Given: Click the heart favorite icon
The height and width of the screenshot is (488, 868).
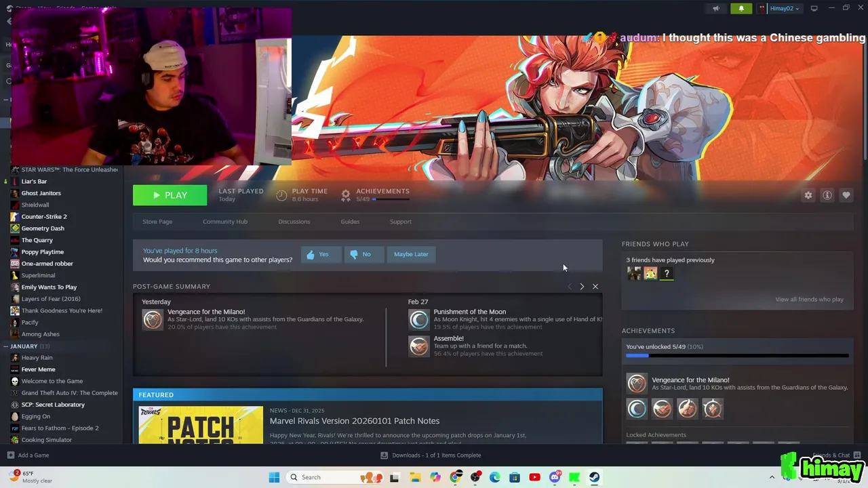Looking at the screenshot, I should 846,195.
